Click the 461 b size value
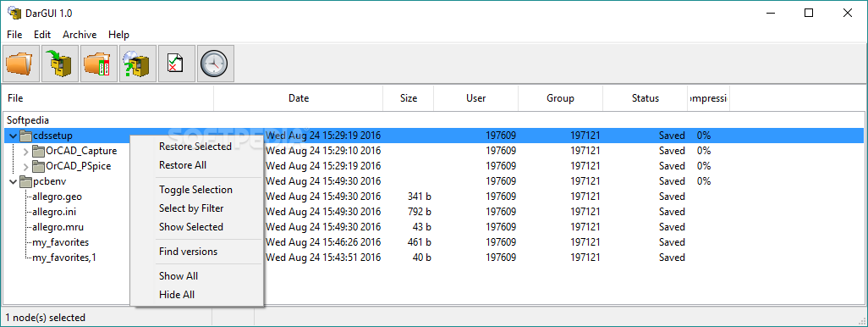The width and height of the screenshot is (868, 327). click(x=419, y=242)
